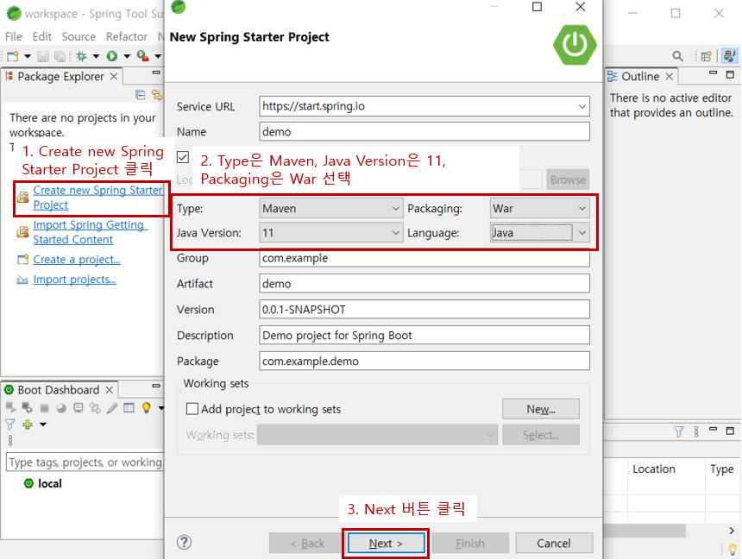Click the Boot Dashboard stop icon
This screenshot has width=742, height=560.
tap(45, 408)
